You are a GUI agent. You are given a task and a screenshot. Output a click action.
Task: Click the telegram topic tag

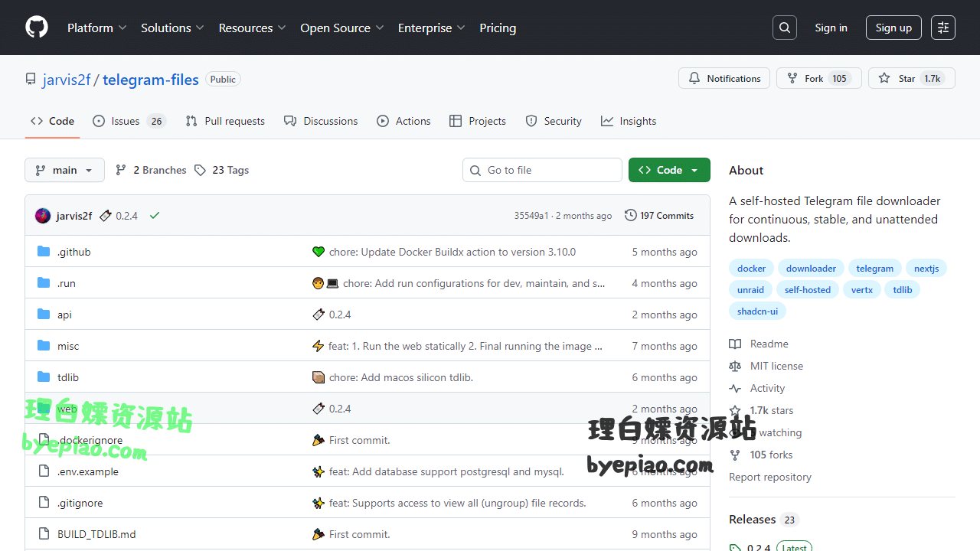click(874, 269)
